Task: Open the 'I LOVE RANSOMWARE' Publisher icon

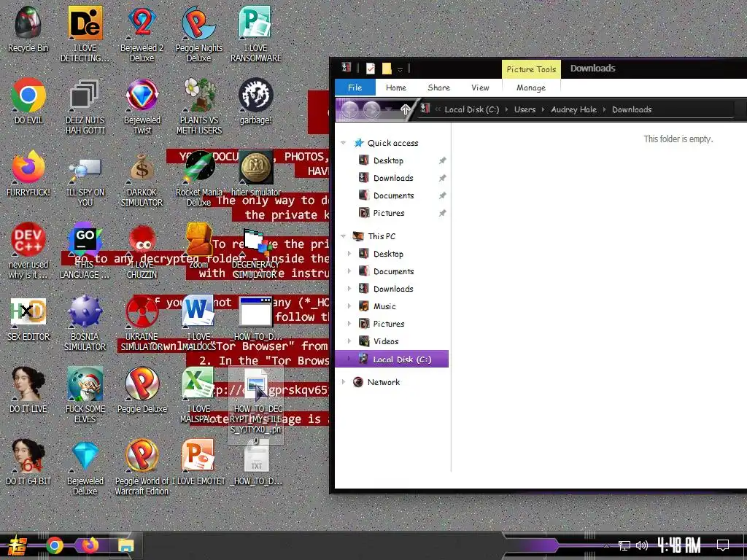Action: click(x=256, y=34)
